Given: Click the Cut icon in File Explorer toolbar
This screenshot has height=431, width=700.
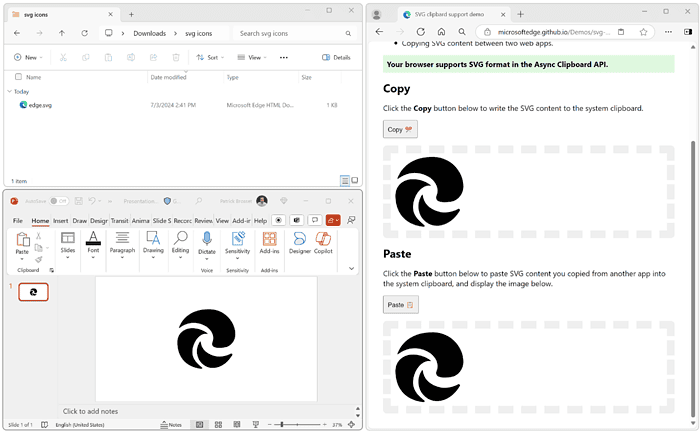Looking at the screenshot, I should point(63,57).
